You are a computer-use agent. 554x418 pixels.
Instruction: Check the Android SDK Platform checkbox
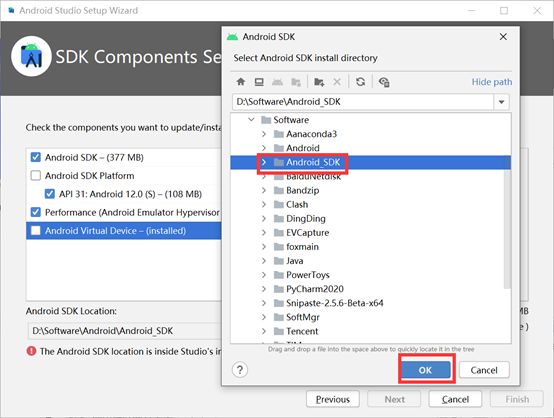coord(36,175)
